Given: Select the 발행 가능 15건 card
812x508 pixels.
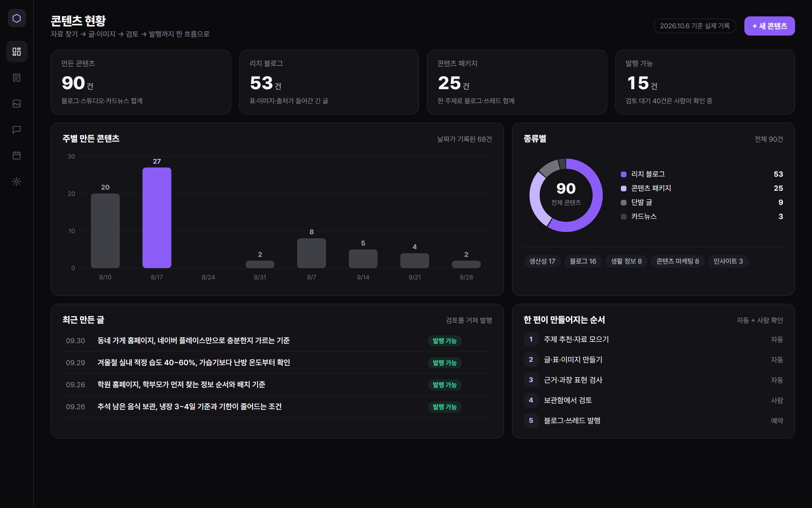Looking at the screenshot, I should 705,82.
